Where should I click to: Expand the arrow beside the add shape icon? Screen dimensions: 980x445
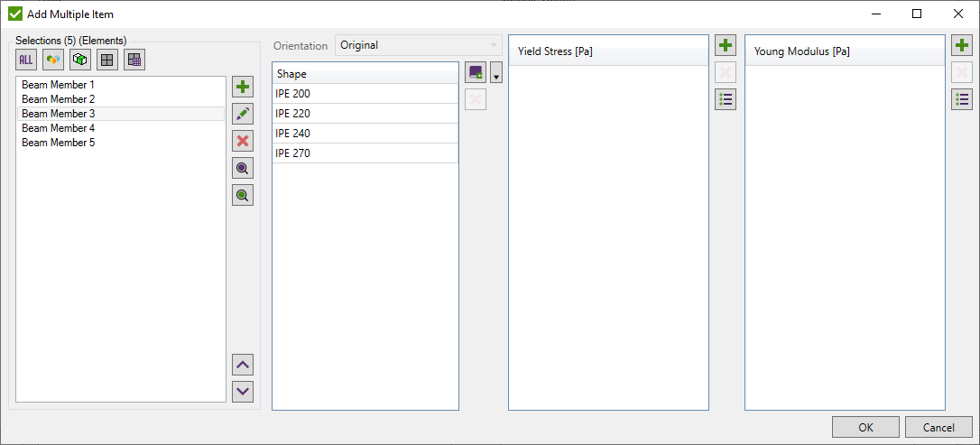(x=495, y=74)
